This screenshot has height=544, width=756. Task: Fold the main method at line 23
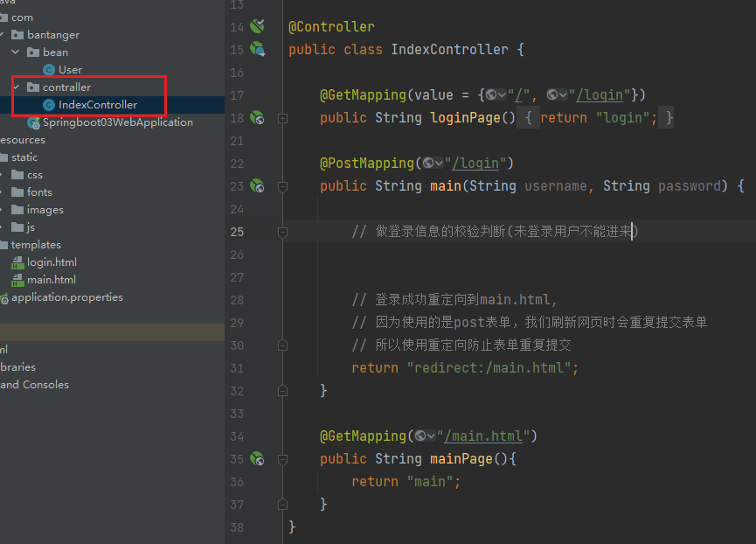click(x=283, y=186)
